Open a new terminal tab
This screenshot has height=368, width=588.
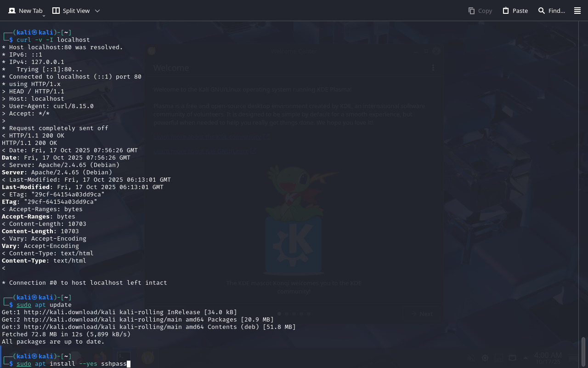click(25, 11)
